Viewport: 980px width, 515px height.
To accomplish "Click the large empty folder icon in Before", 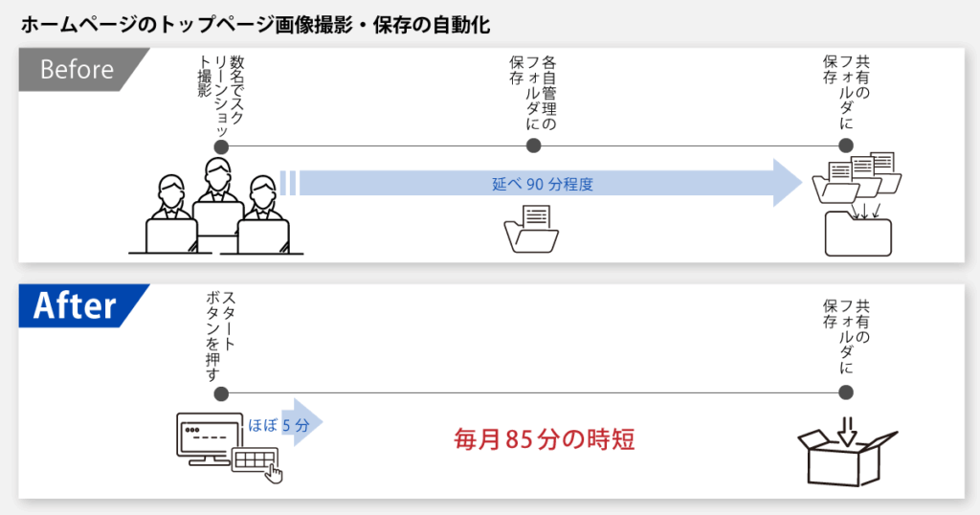I will click(857, 236).
